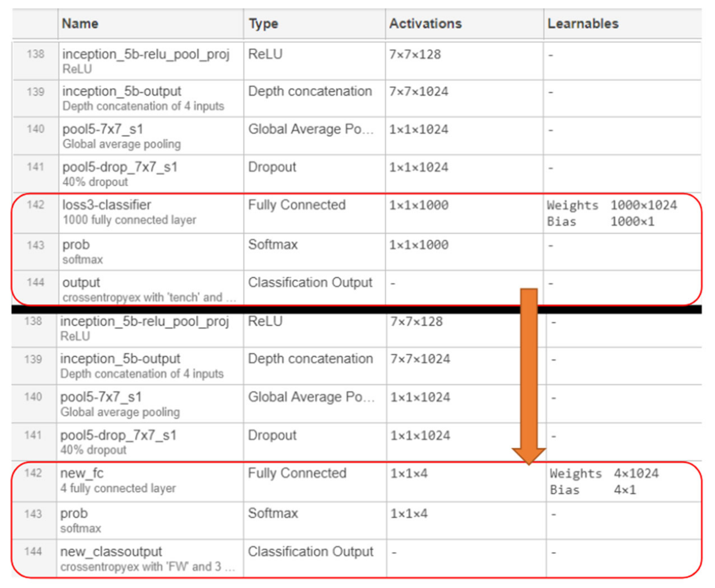The height and width of the screenshot is (588, 715).
Task: Click the first row number 138
Action: [x=36, y=54]
